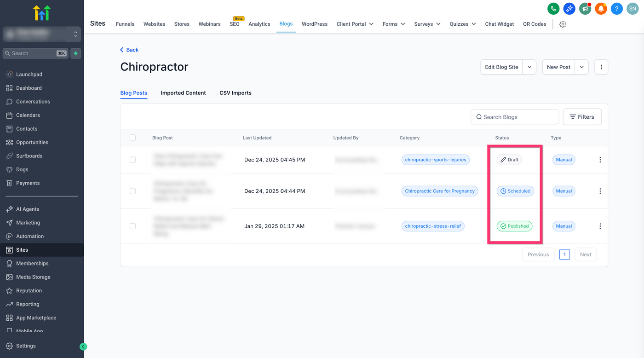
Task: Open the announcements megaphone icon
Action: 585,8
